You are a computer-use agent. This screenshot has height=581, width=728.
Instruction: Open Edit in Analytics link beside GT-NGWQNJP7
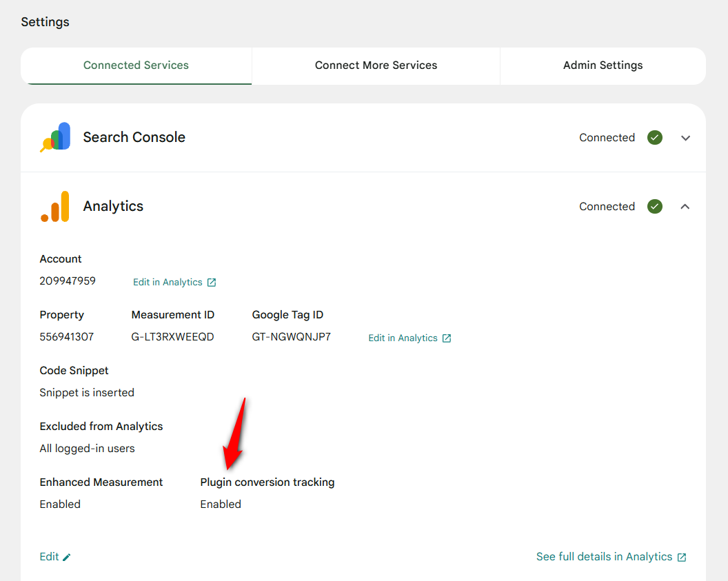point(410,338)
